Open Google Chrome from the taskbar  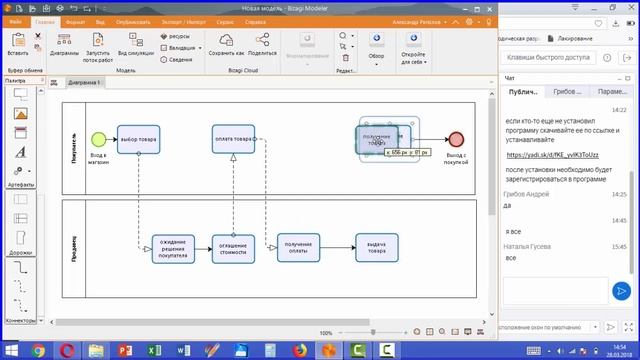pos(38,351)
